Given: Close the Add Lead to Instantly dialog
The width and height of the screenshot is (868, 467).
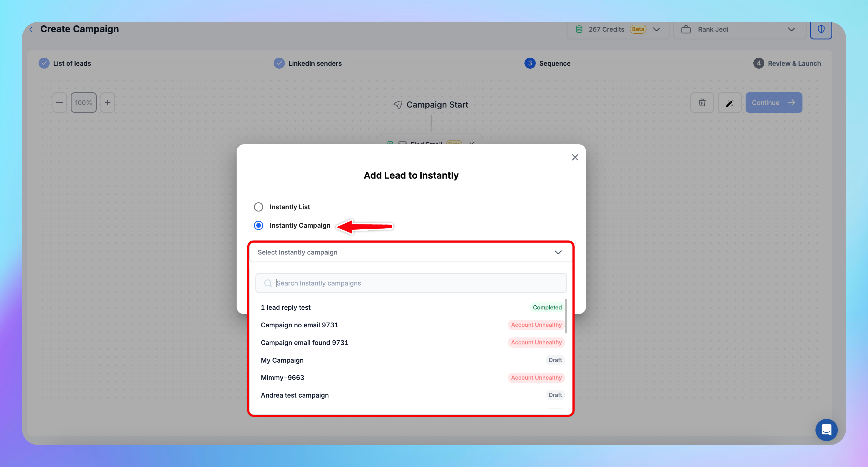Looking at the screenshot, I should (x=575, y=157).
